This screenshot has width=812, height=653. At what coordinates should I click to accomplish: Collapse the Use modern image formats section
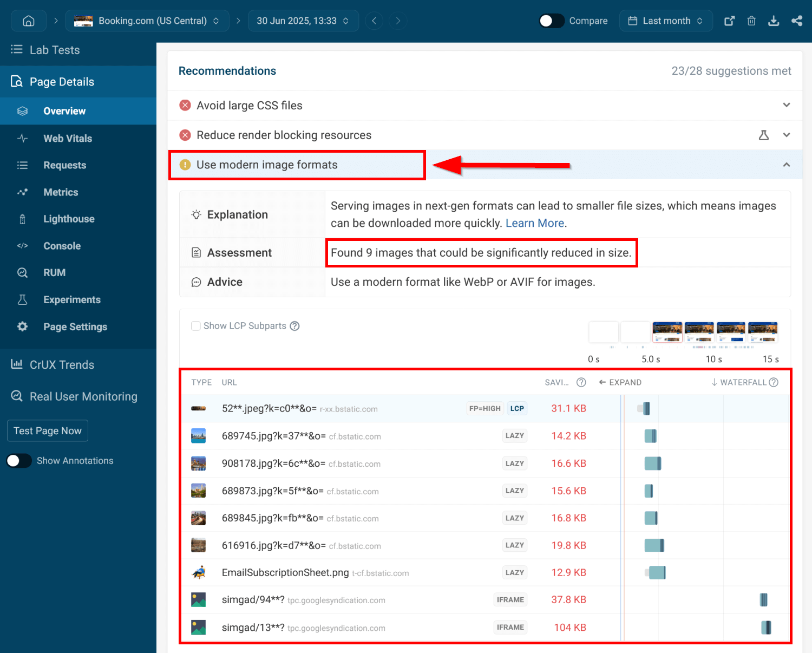tap(786, 164)
